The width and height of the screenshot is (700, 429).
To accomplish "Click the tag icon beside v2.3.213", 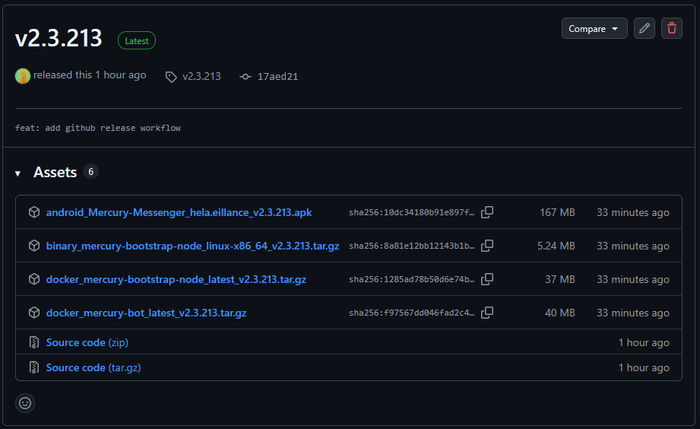I will 171,77.
